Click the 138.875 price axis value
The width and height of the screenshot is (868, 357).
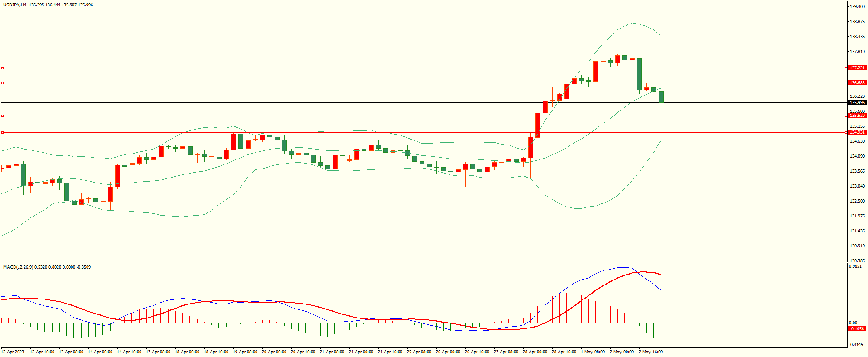point(857,22)
